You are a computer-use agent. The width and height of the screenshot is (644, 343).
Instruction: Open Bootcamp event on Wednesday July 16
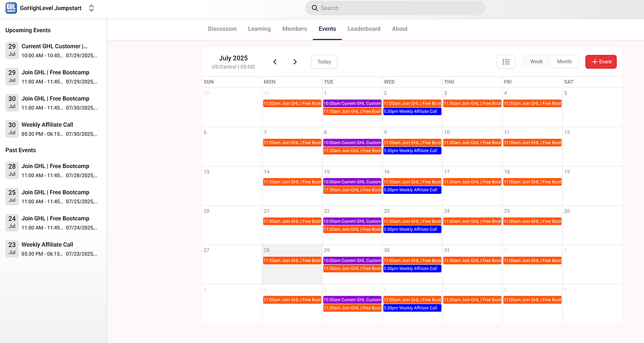coord(413,182)
